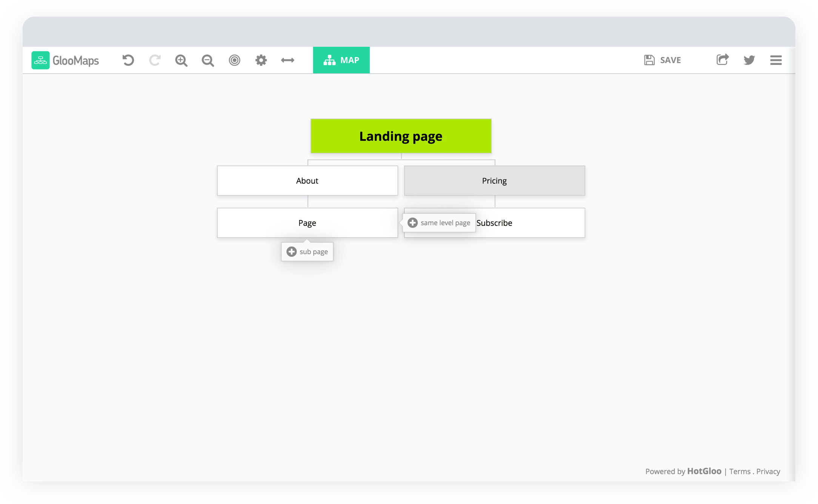This screenshot has height=504, width=818.
Task: Click the undo arrow icon
Action: 128,60
